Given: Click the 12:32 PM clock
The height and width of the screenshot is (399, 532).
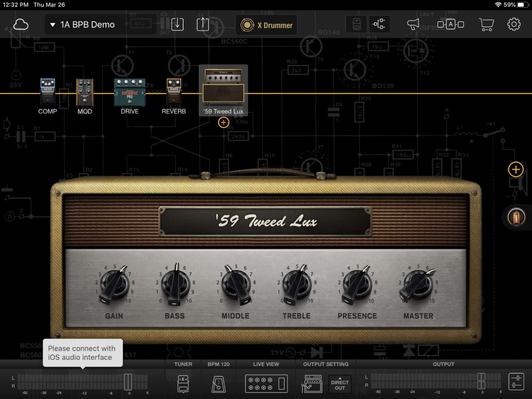Looking at the screenshot, I should (x=16, y=5).
